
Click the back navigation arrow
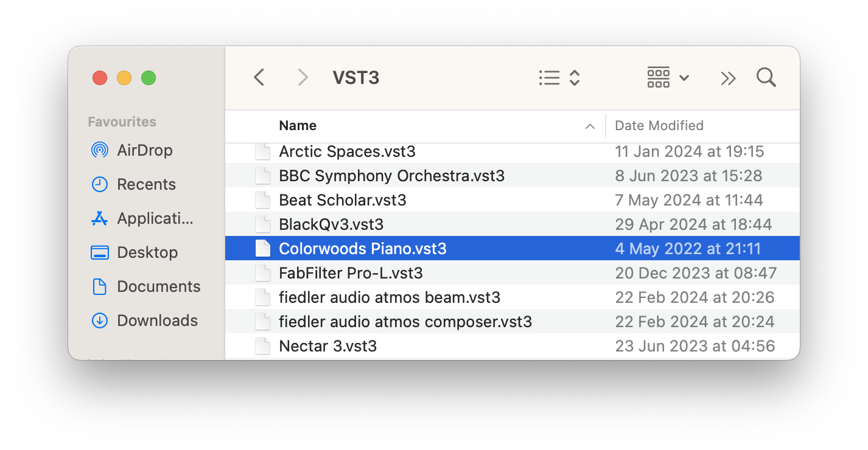click(x=259, y=78)
